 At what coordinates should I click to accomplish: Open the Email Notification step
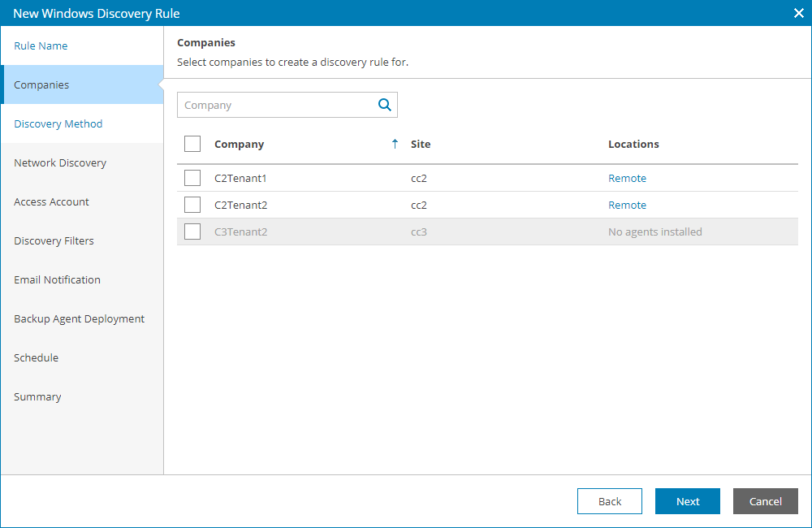[x=58, y=279]
